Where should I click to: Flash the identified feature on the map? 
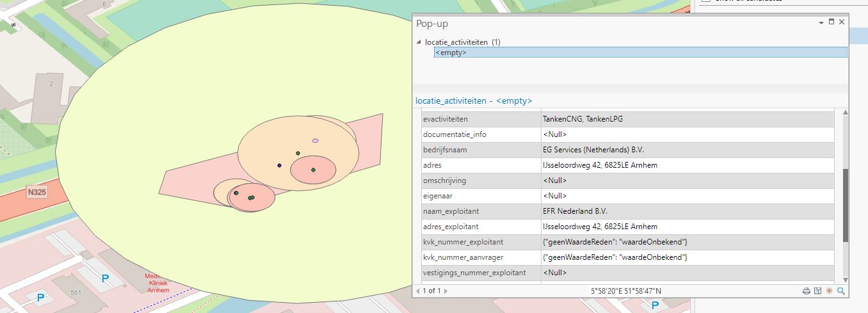point(829,291)
